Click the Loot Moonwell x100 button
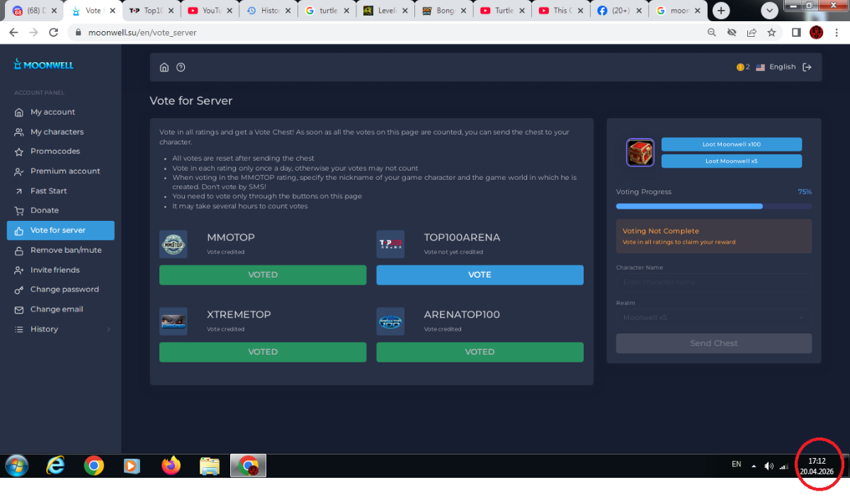The height and width of the screenshot is (504, 850). [x=731, y=144]
